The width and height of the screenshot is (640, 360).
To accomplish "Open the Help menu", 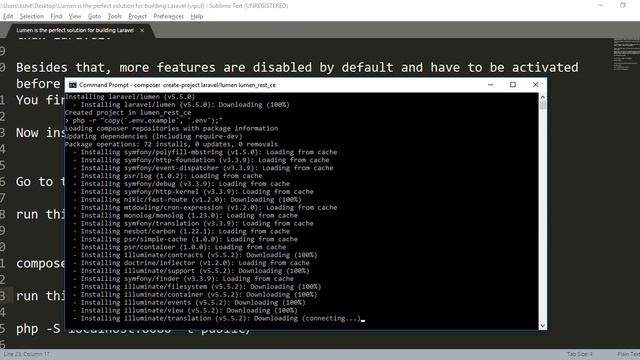I will (197, 16).
